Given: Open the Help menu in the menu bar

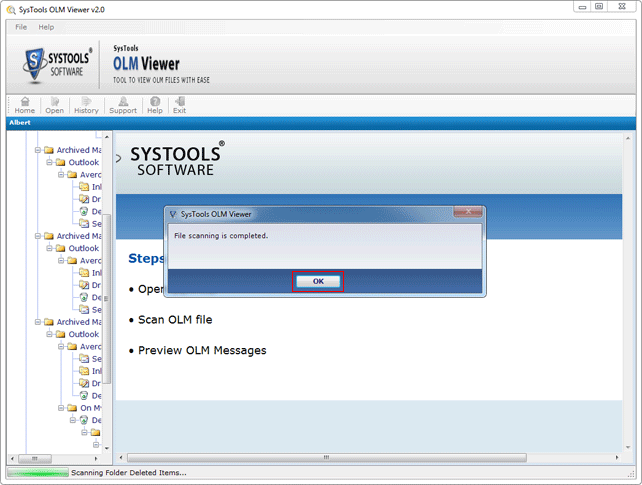Looking at the screenshot, I should [x=46, y=27].
